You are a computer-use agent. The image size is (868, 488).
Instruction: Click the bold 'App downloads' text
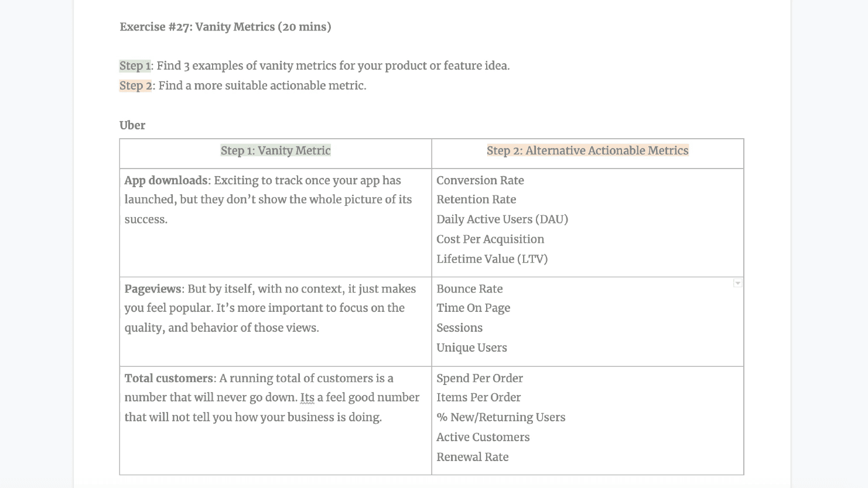[166, 180]
